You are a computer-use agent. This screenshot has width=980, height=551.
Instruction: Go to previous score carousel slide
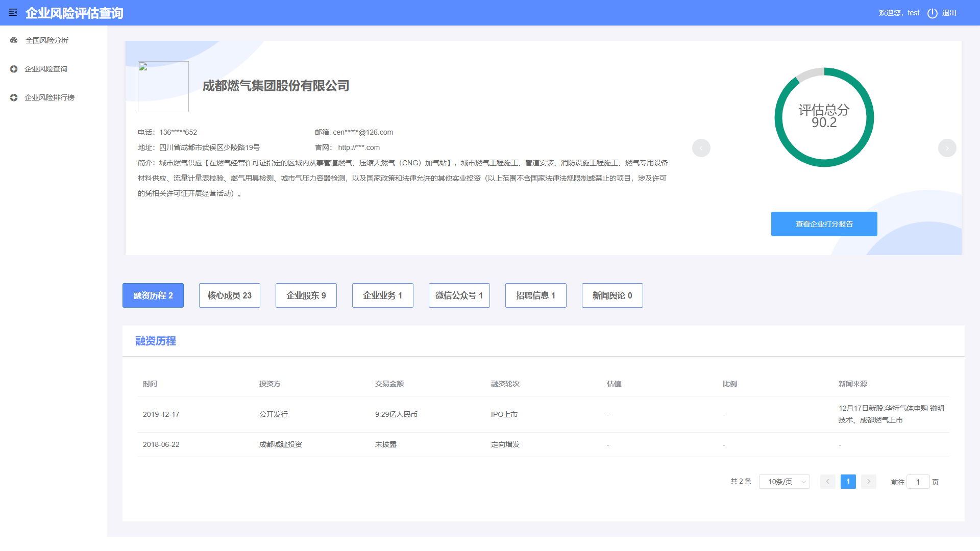pyautogui.click(x=701, y=148)
